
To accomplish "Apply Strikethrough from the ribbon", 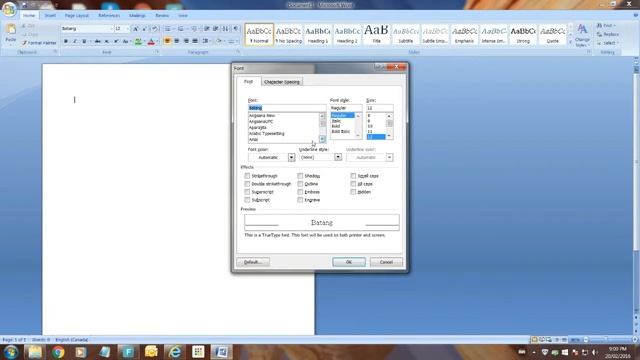I will pos(98,41).
